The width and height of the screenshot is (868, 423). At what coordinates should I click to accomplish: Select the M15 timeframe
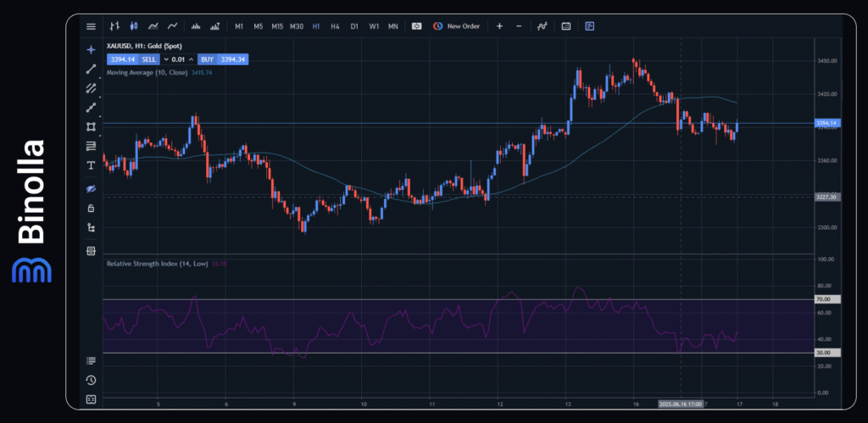click(277, 26)
